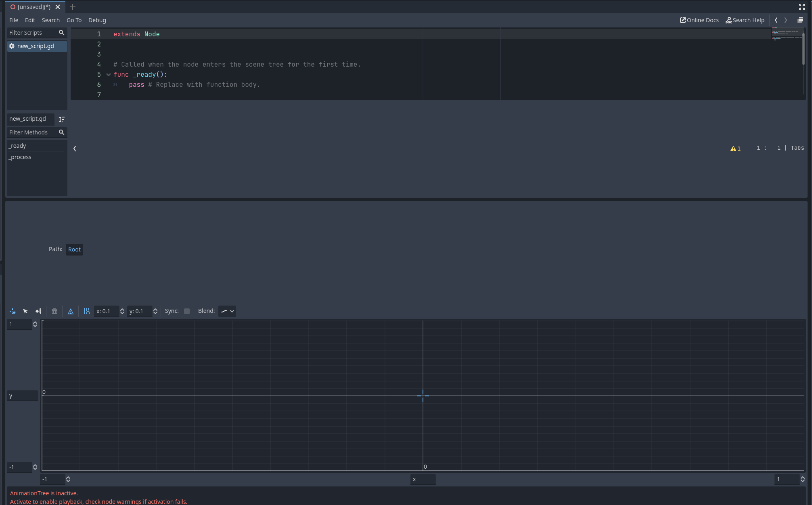Open the Debug menu
This screenshot has width=812, height=505.
pos(97,20)
